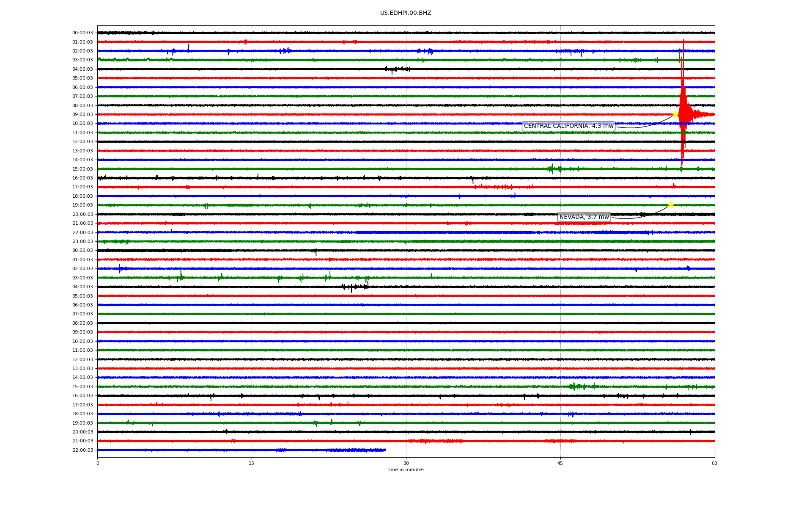Click the first 09:00:03 red trace label
Screen dimensions: 812x508
pos(82,115)
